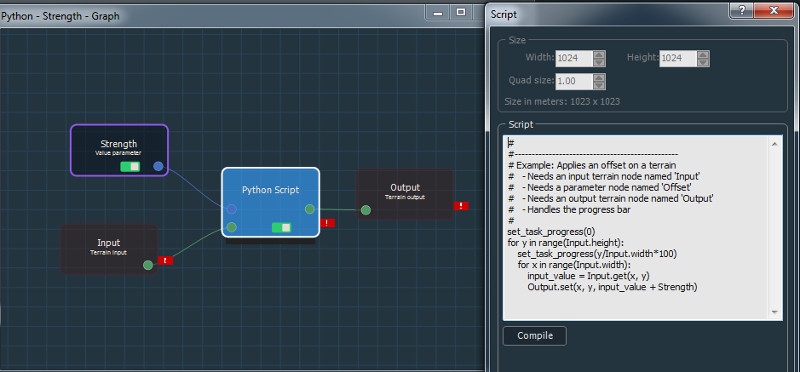The image size is (800, 372).
Task: Click the Python Script blue input port
Action: point(232,209)
